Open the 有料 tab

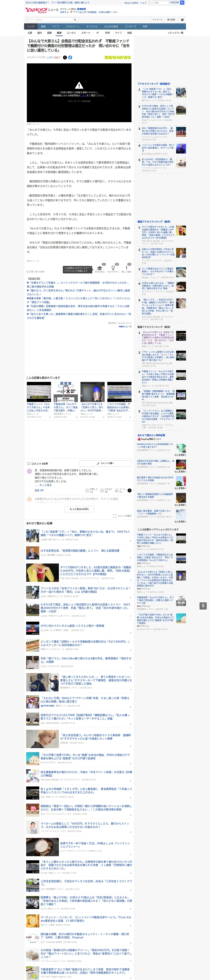click(x=145, y=27)
